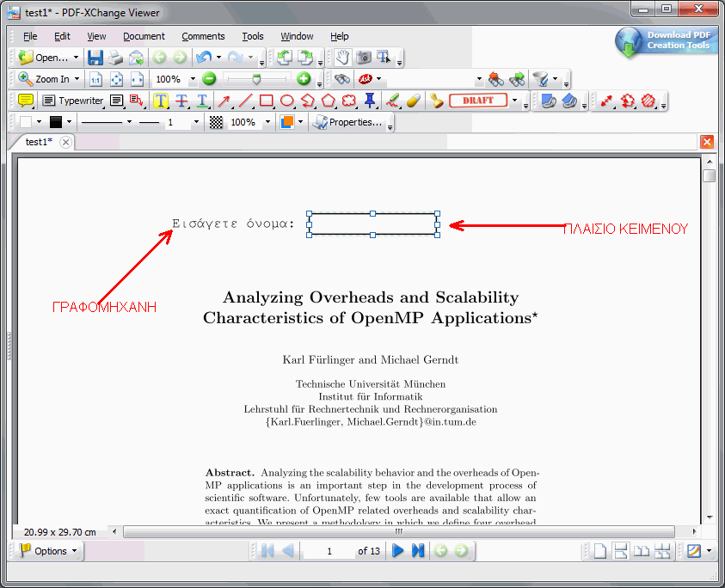Select the Pushpin attach file tool
The image size is (725, 588).
click(x=370, y=101)
